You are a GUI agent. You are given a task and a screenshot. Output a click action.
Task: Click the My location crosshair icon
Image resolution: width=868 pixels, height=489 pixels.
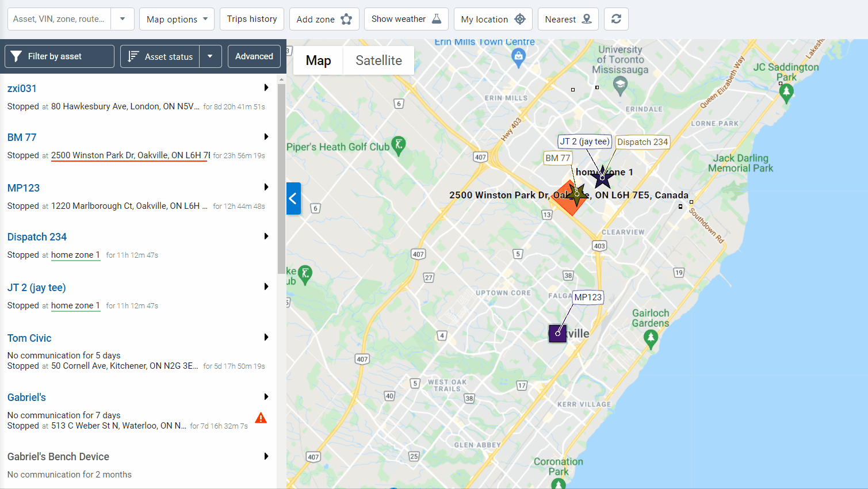pos(521,18)
